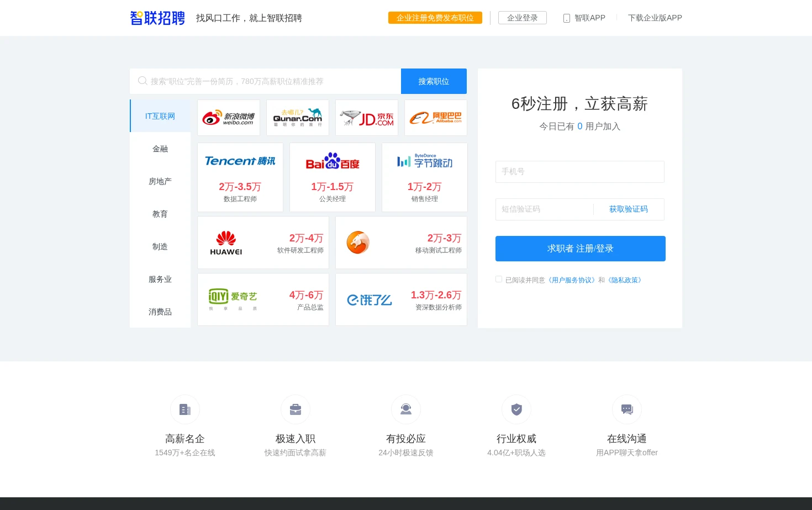Click the 1.3万-2.6万 salary text
Screen dimensions: 812x510
point(436,295)
